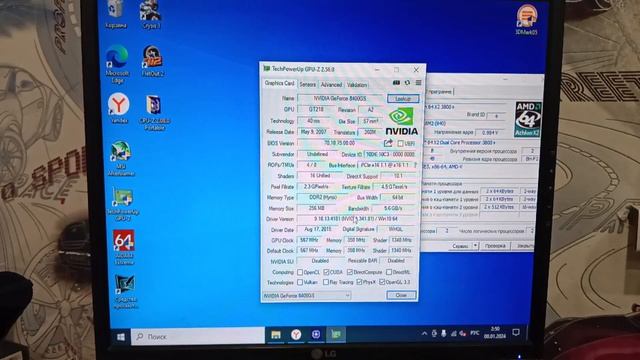Expand the GPU selector dropdown at bottom

tap(348, 296)
